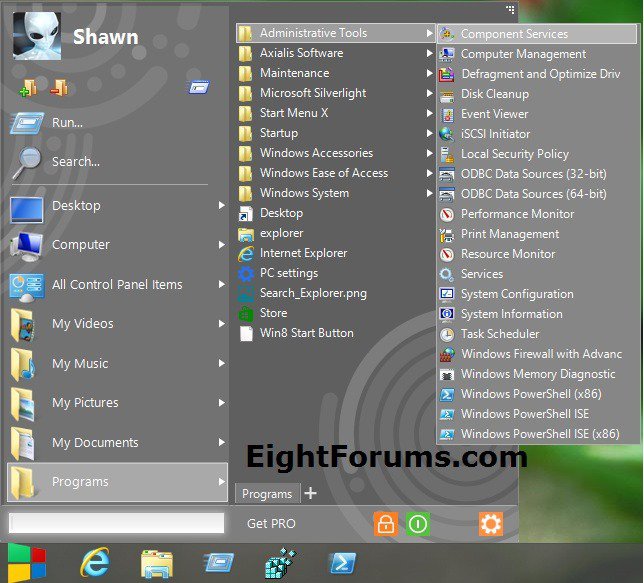644x583 pixels.
Task: Click the PC settings gear icon
Action: [x=246, y=273]
